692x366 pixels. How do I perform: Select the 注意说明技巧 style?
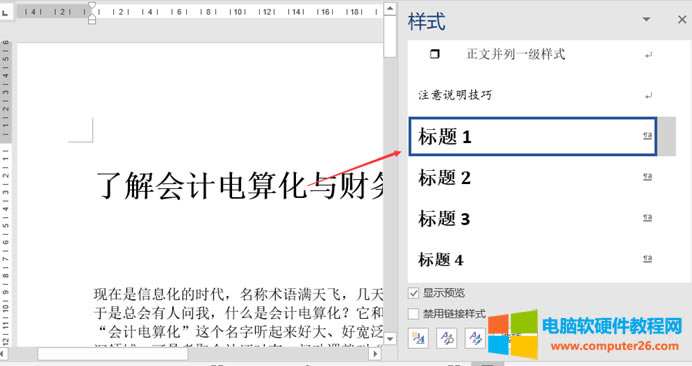coord(533,95)
